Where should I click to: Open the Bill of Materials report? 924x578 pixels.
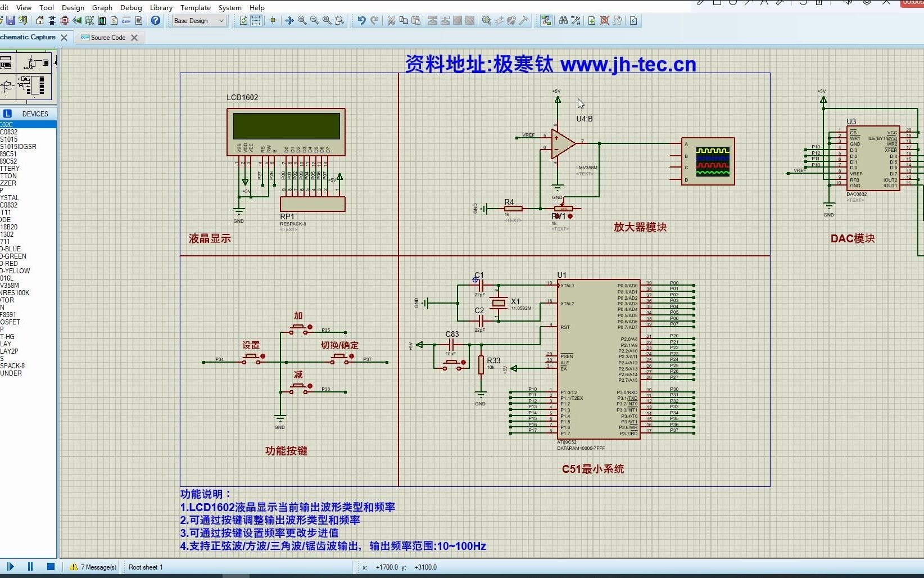point(113,20)
